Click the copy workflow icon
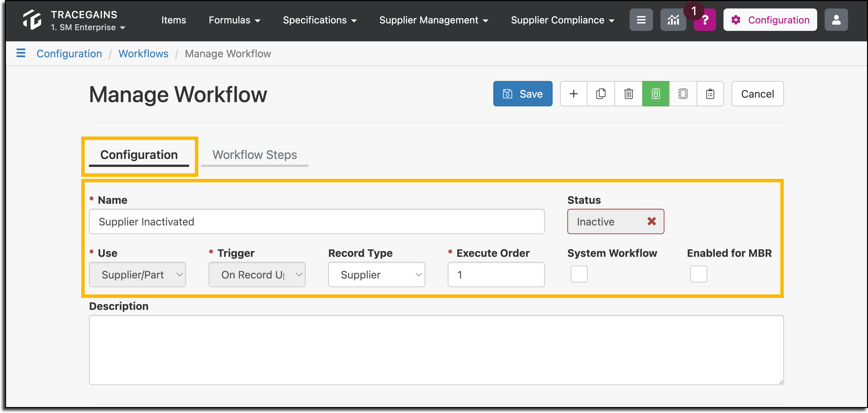 [601, 94]
